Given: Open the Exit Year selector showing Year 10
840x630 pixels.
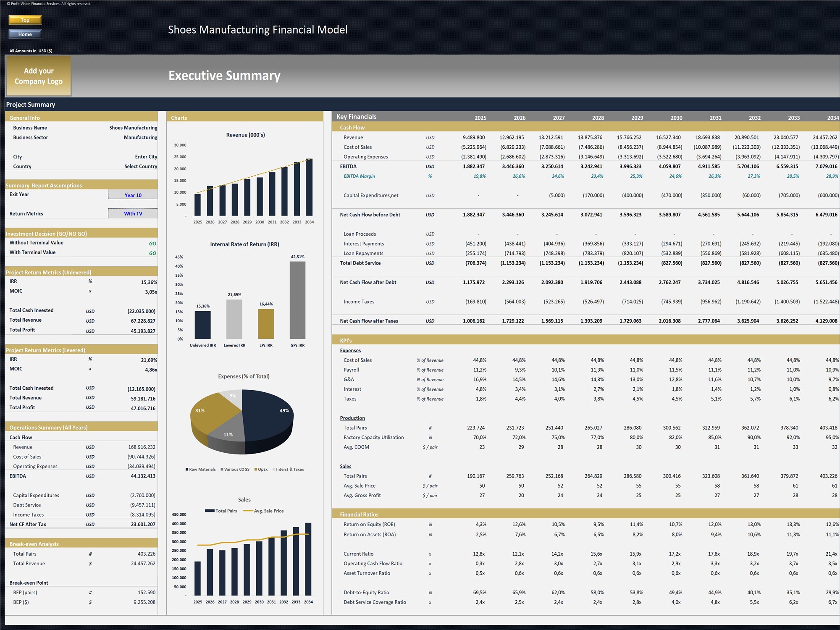Looking at the screenshot, I should (x=133, y=194).
